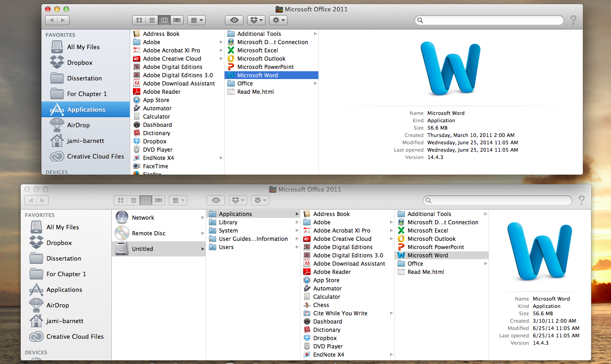Click Microsoft Excel icon in top window
Screen dimensions: 611x364
coord(231,51)
